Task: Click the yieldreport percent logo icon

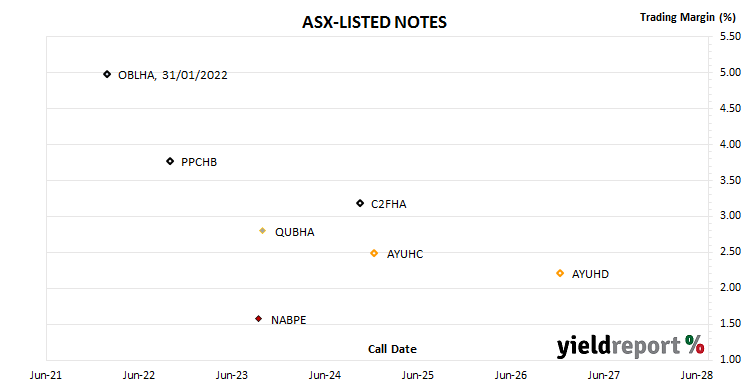Action: tap(695, 344)
